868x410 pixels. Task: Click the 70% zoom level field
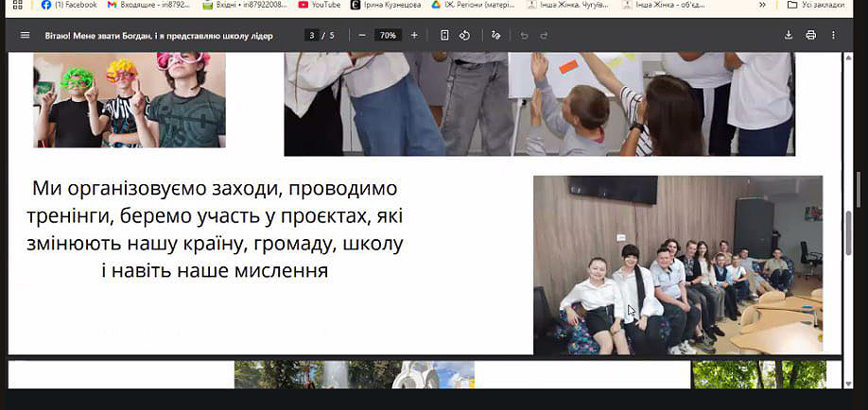click(387, 36)
